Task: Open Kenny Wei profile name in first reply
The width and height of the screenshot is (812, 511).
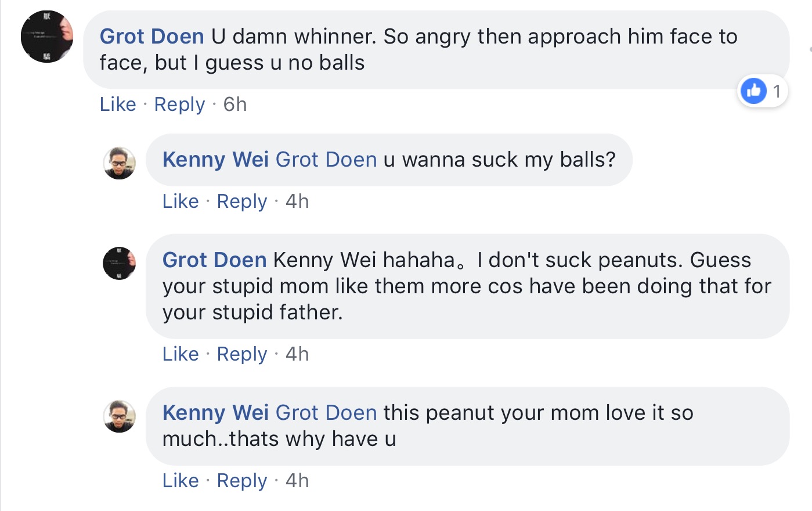Action: [215, 160]
